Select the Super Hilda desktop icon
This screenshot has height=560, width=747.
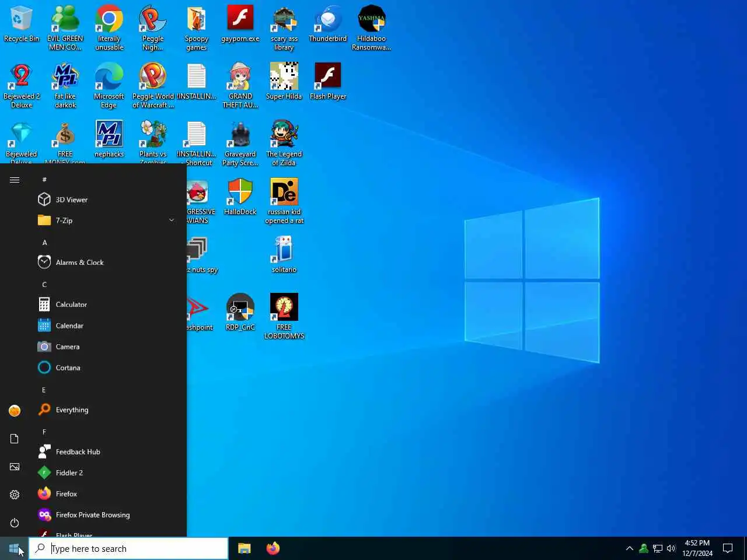(284, 82)
